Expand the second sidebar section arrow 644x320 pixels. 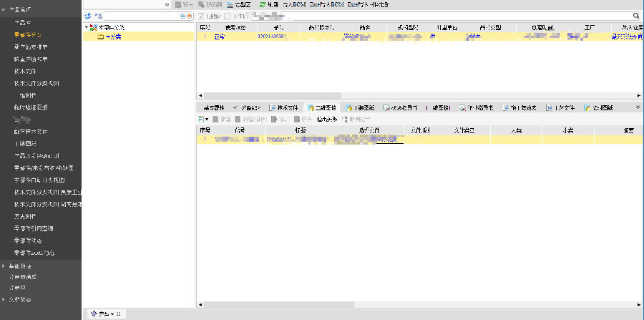(4, 266)
